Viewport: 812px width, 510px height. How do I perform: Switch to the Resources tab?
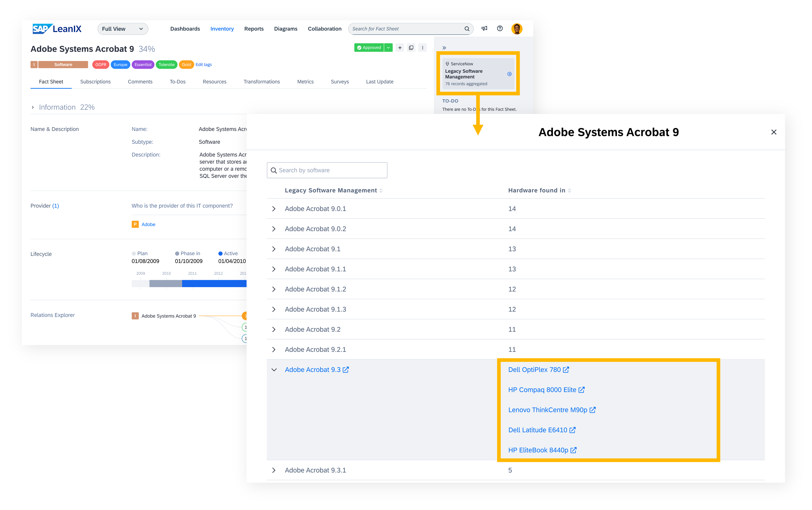(x=214, y=82)
